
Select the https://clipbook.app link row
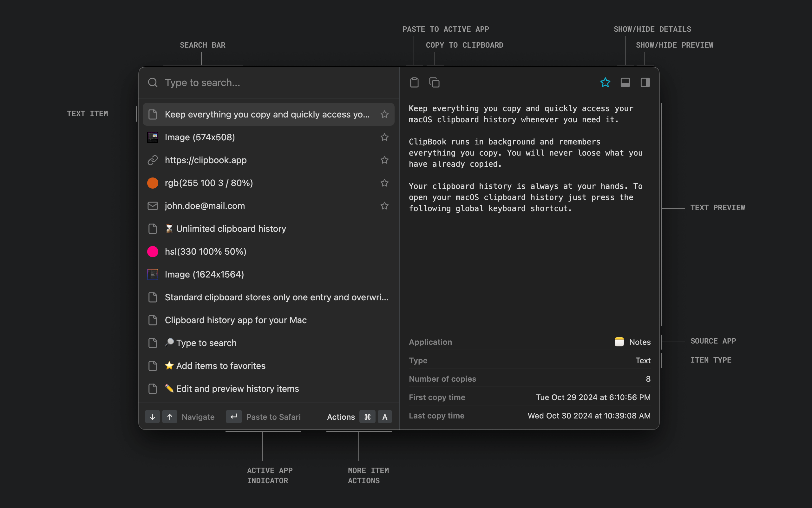point(268,160)
